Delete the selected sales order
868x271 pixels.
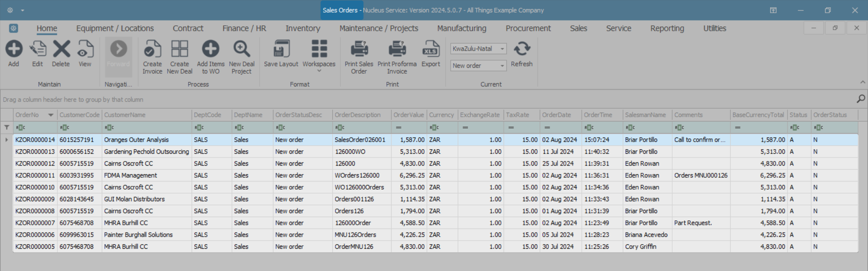tap(61, 49)
